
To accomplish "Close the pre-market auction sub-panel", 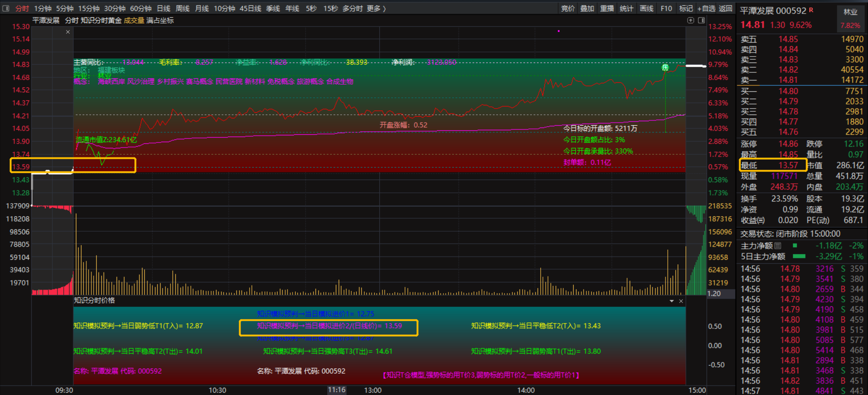I will pos(68,32).
